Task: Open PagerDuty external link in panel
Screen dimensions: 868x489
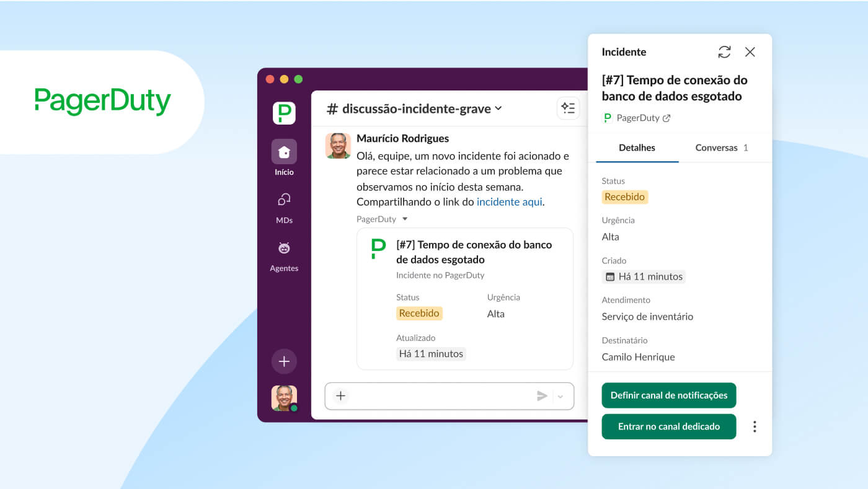Action: [x=666, y=118]
